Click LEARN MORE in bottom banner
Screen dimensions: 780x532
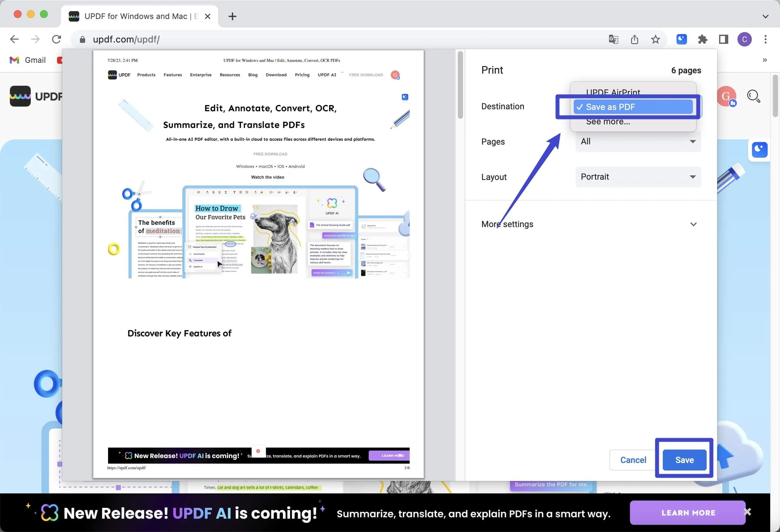(x=688, y=513)
